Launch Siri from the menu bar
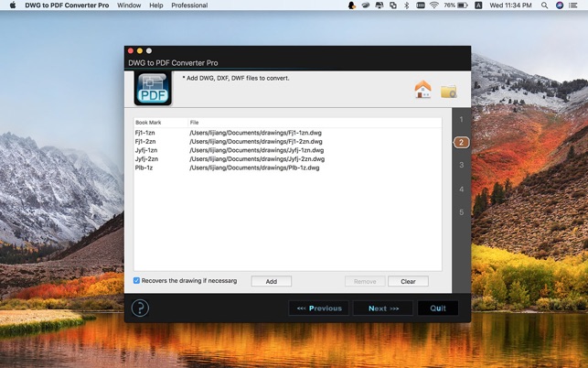The image size is (588, 368). click(x=560, y=5)
